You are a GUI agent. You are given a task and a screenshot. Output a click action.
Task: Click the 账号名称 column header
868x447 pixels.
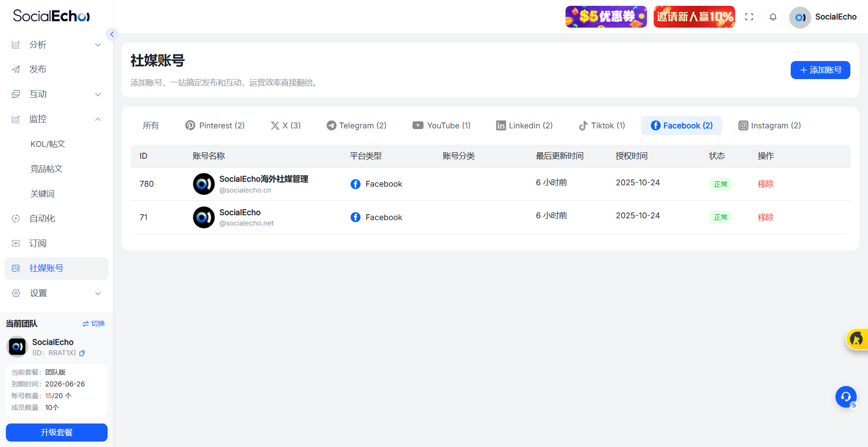click(x=208, y=156)
